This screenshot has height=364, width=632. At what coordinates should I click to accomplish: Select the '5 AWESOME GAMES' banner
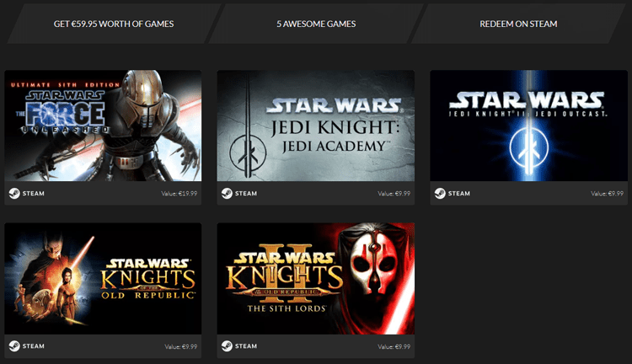[x=316, y=24]
